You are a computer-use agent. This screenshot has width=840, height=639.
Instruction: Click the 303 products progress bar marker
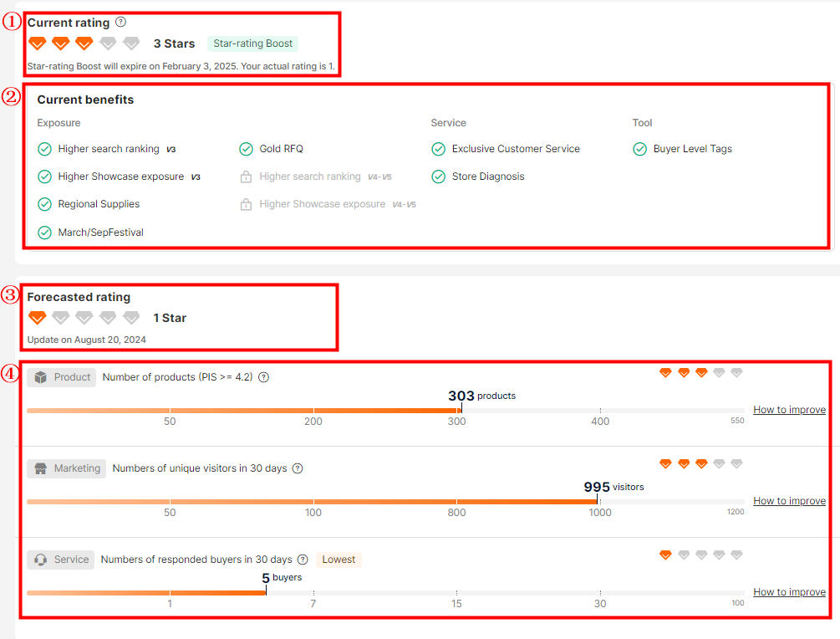[461, 409]
